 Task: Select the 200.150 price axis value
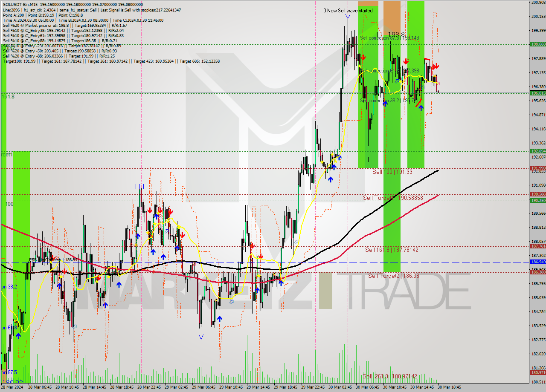pos(538,17)
